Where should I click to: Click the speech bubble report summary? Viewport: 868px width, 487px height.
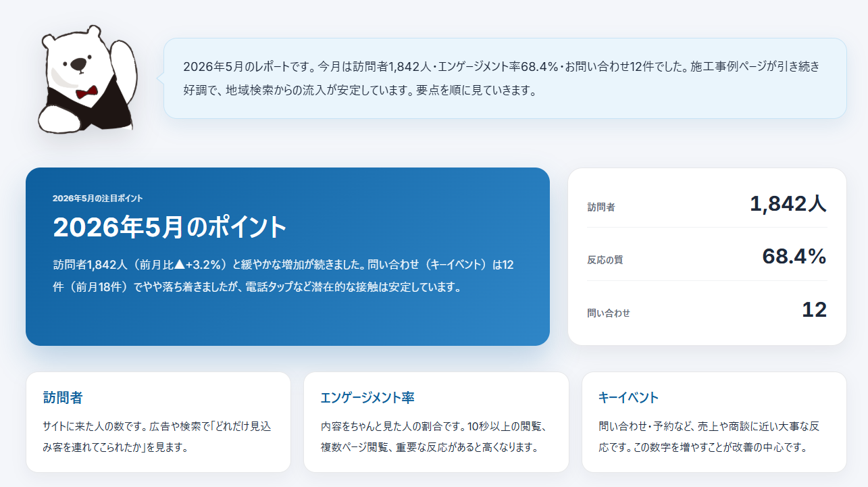pos(505,78)
